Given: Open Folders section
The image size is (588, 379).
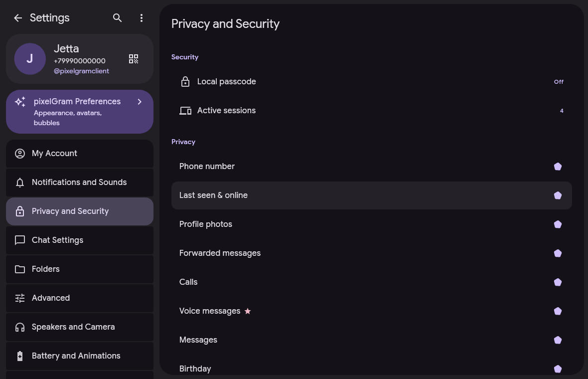Looking at the screenshot, I should [80, 269].
